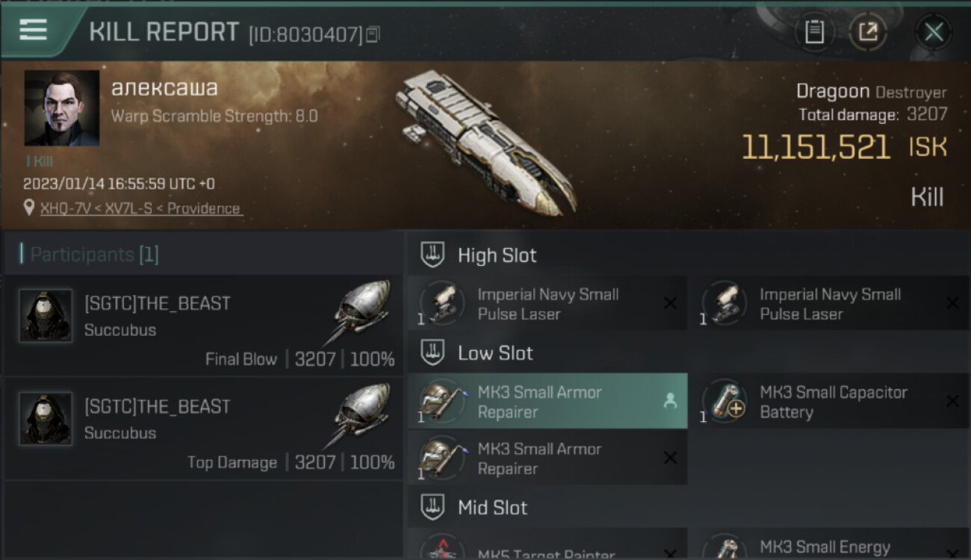Screen dimensions: 971x560
Task: Collapse the High Slot section
Action: [432, 255]
